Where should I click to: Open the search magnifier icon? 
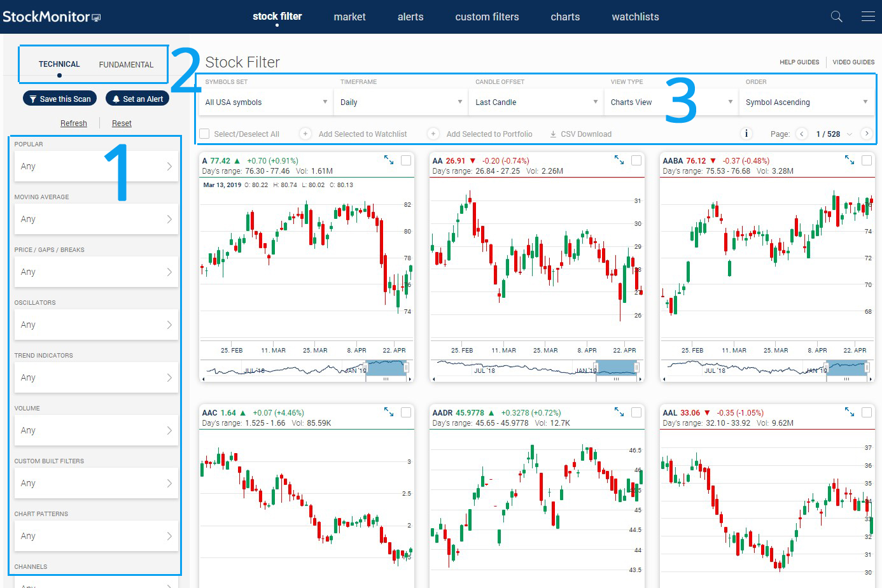tap(837, 17)
